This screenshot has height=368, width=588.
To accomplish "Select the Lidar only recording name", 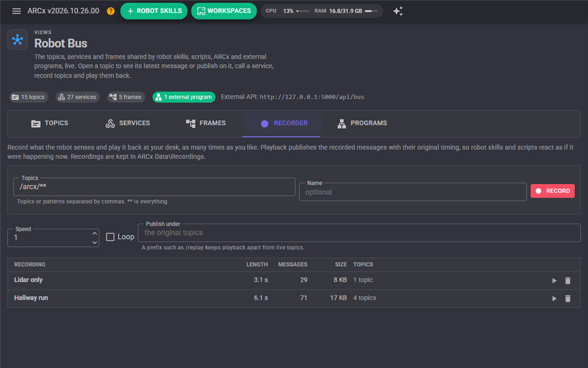I will click(x=29, y=280).
